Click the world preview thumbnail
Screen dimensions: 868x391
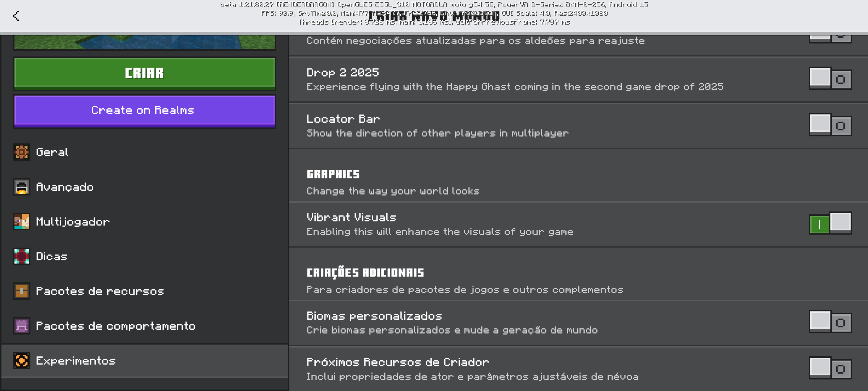(x=145, y=42)
